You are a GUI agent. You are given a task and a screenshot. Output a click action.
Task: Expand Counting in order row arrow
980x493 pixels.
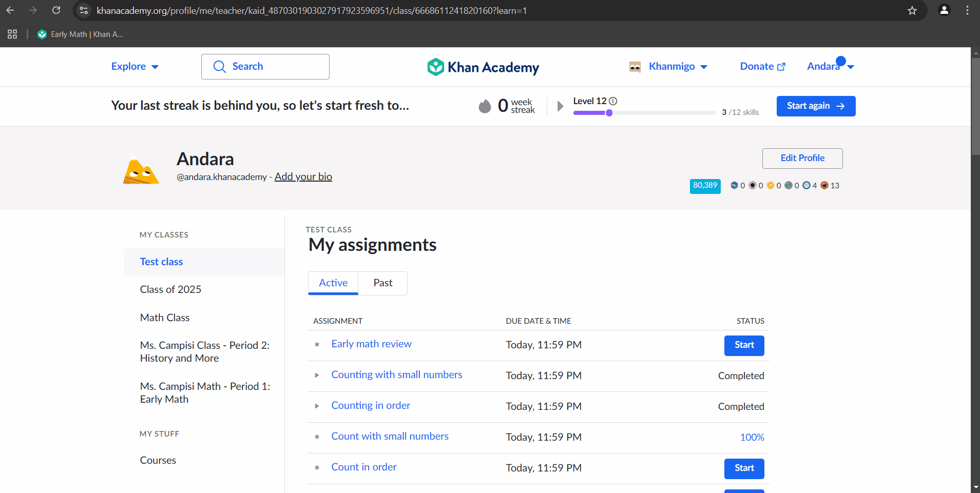tap(317, 406)
